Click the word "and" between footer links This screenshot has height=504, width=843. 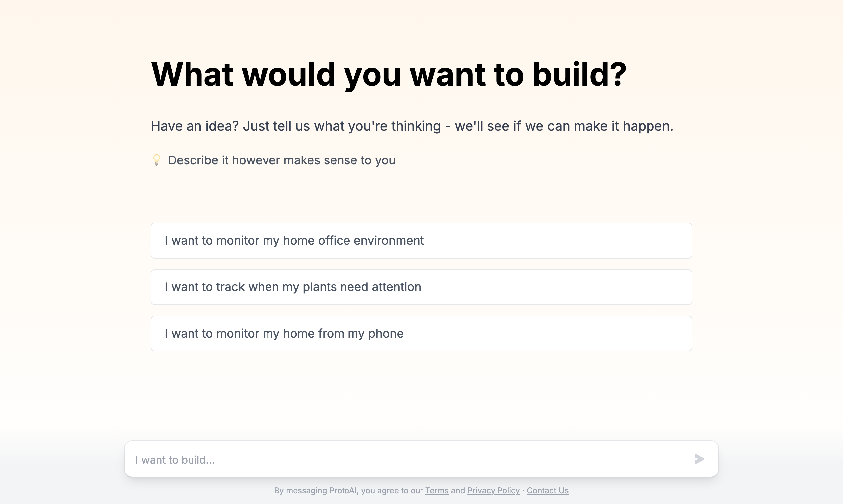pyautogui.click(x=458, y=490)
